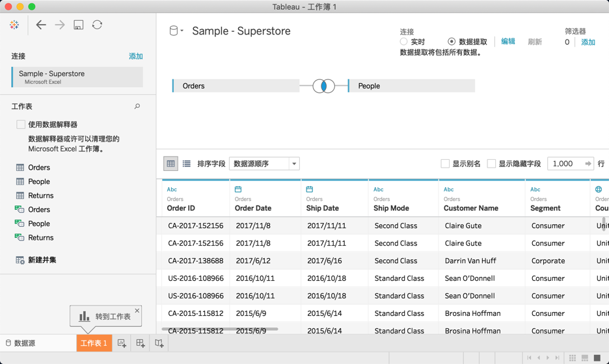Toggle the 显示隐藏字段 checkbox
Screen dimensions: 609x364
491,164
